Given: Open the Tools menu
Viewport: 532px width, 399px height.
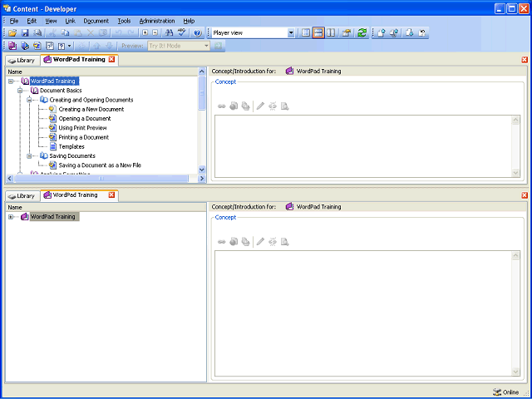Looking at the screenshot, I should tap(124, 21).
